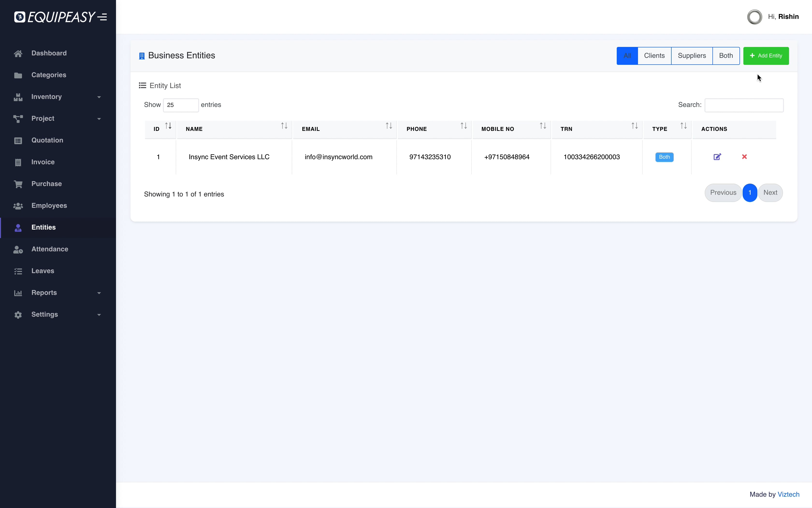Sort the table by ID column
This screenshot has width=812, height=508.
(x=160, y=129)
